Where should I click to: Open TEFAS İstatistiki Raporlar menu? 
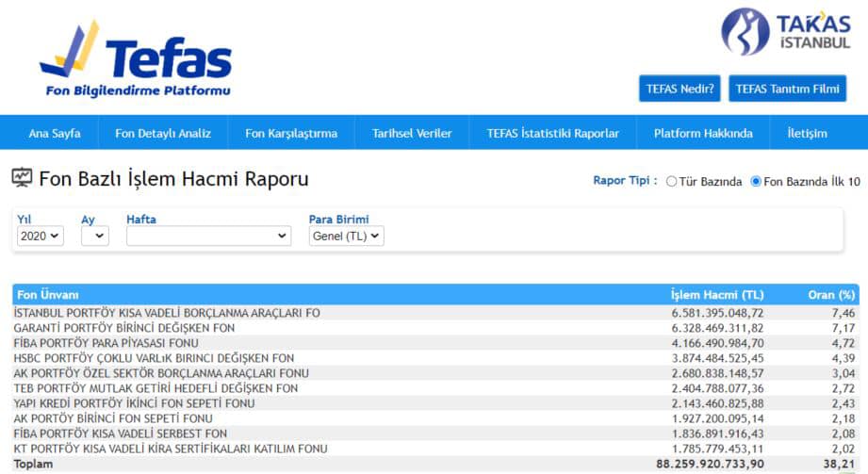coord(552,133)
